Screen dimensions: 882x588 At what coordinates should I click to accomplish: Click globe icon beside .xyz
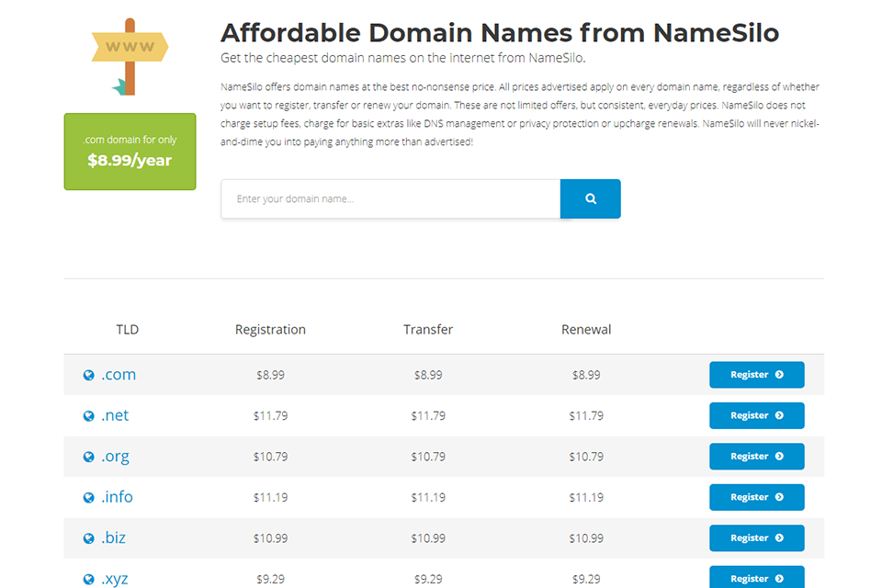click(89, 579)
